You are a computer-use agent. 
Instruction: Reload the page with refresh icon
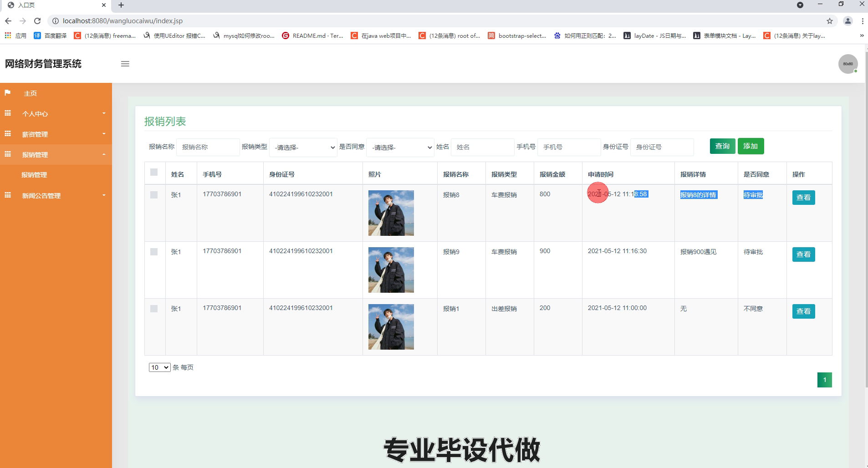click(x=37, y=21)
